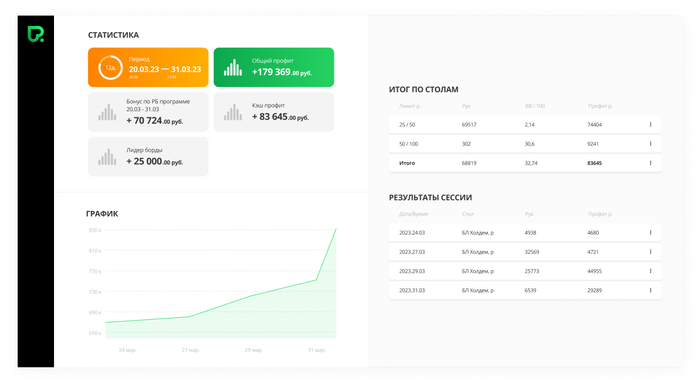Click the Стол column header
This screenshot has height=387, width=700.
pyautogui.click(x=468, y=214)
